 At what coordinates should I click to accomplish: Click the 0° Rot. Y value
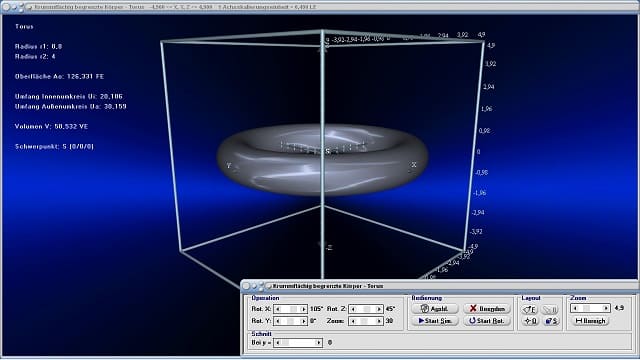point(313,321)
